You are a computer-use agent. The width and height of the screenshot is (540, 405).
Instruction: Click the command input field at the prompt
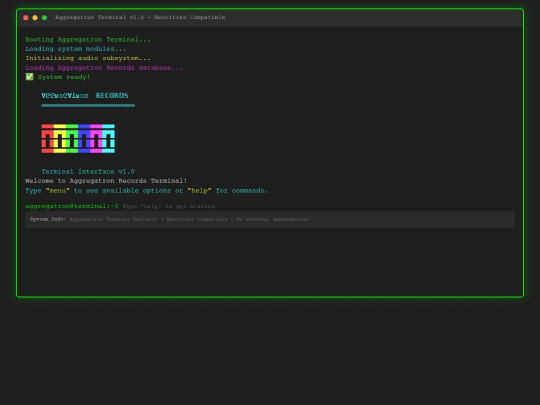(x=318, y=206)
